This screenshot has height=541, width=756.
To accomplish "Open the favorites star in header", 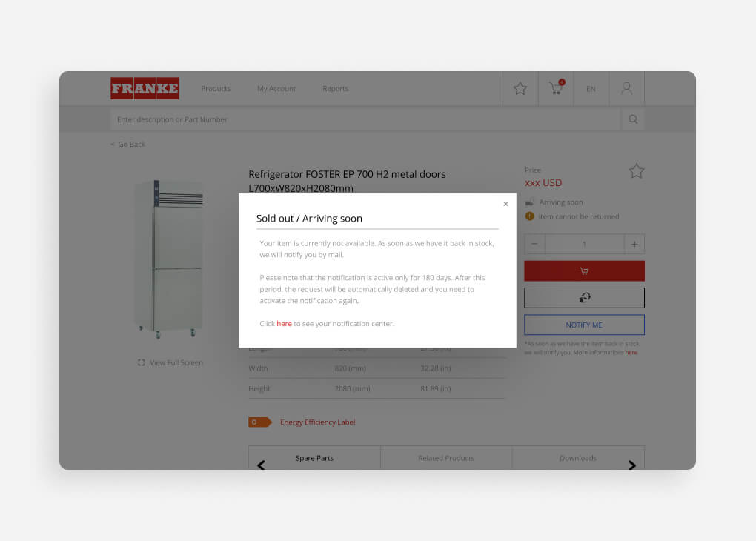I will 520,88.
